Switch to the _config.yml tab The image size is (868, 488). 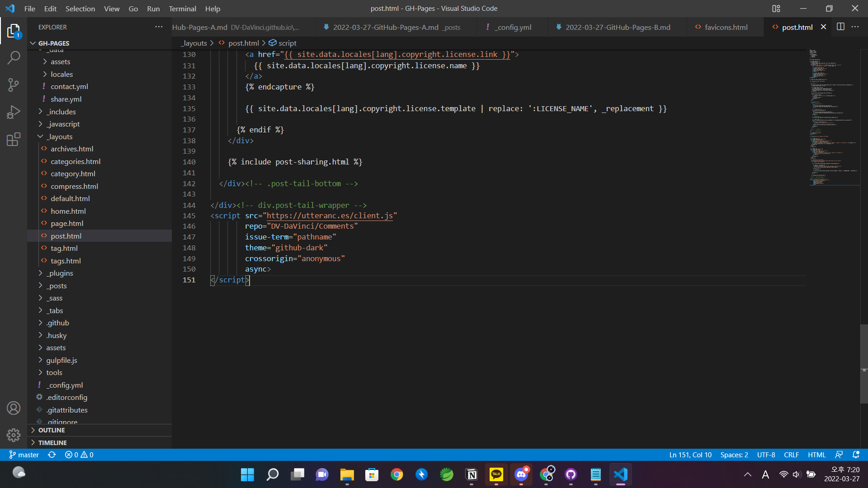pyautogui.click(x=514, y=27)
